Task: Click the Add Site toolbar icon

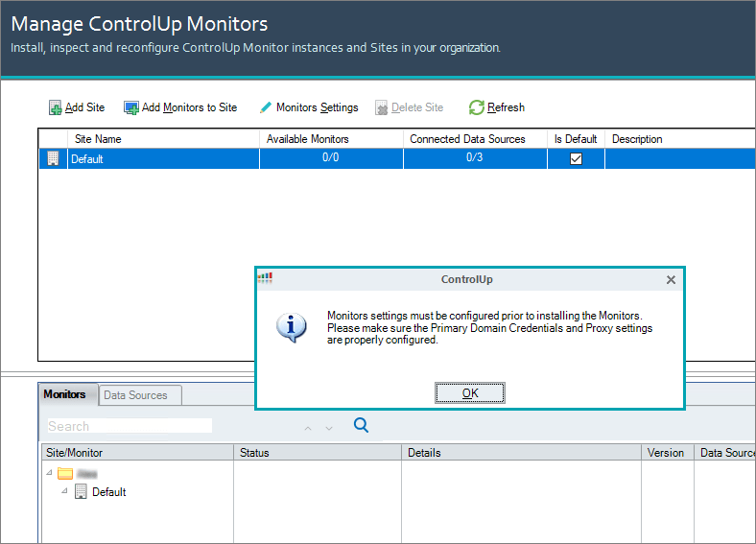Action: click(x=56, y=107)
